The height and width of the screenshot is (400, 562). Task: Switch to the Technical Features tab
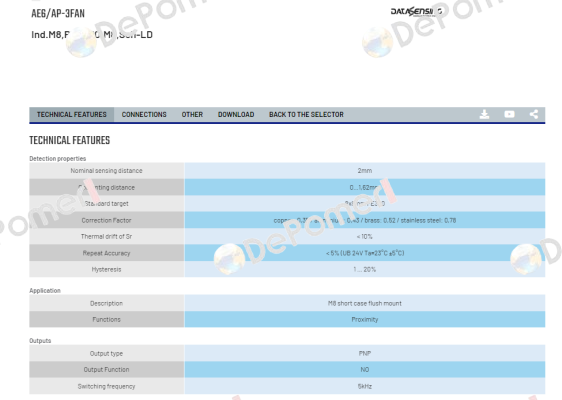[72, 115]
